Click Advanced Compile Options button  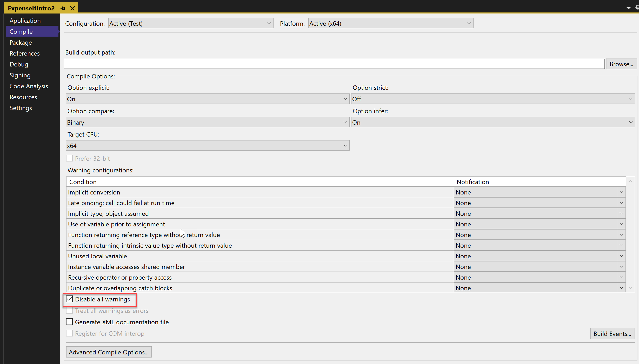click(108, 352)
